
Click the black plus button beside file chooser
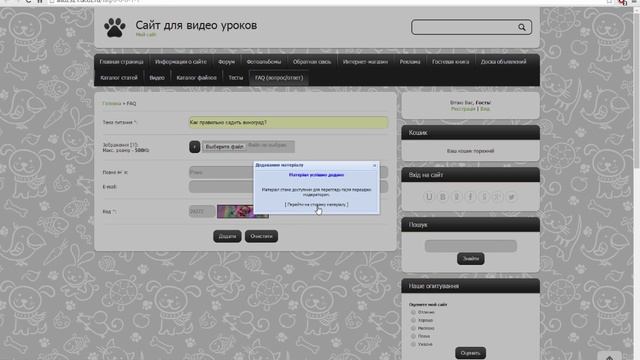pos(195,147)
